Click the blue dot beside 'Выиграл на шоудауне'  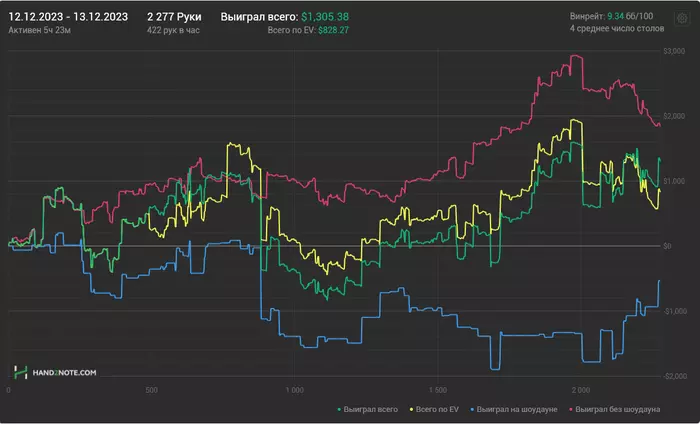click(471, 410)
